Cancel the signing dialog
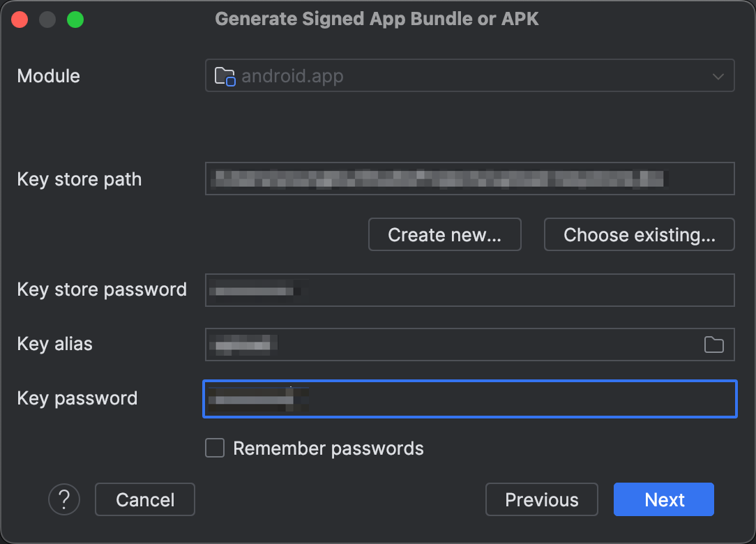 [144, 499]
